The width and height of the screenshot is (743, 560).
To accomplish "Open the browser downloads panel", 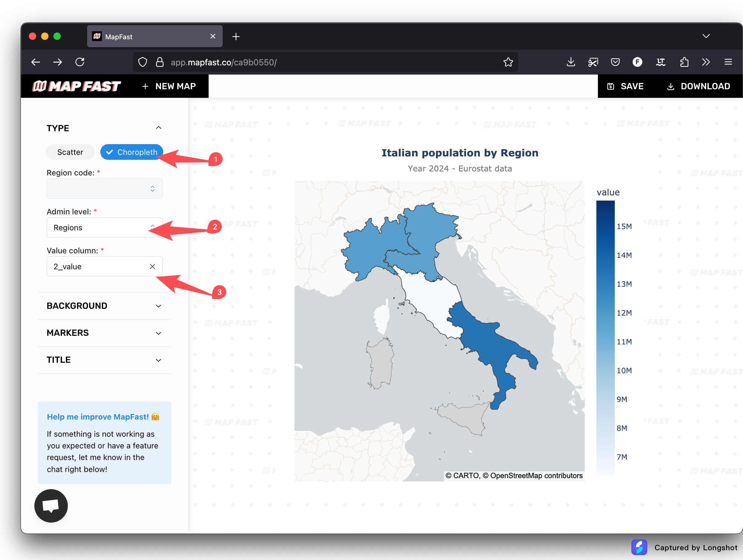I will point(571,62).
